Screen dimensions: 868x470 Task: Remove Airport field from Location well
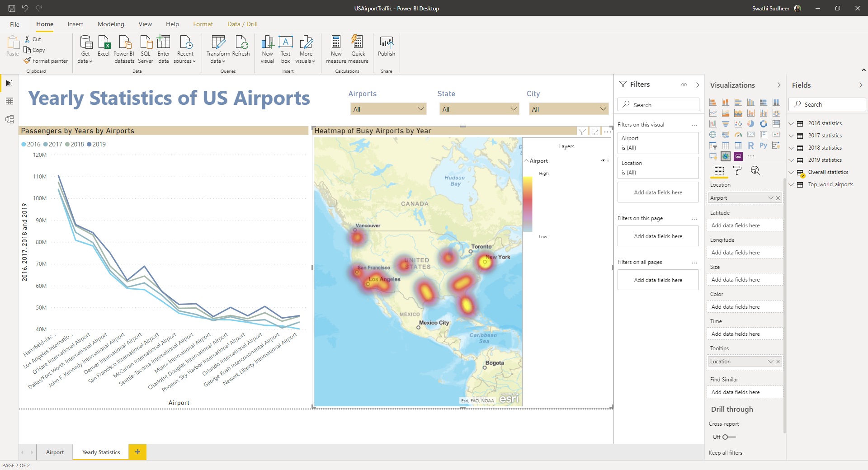point(778,198)
